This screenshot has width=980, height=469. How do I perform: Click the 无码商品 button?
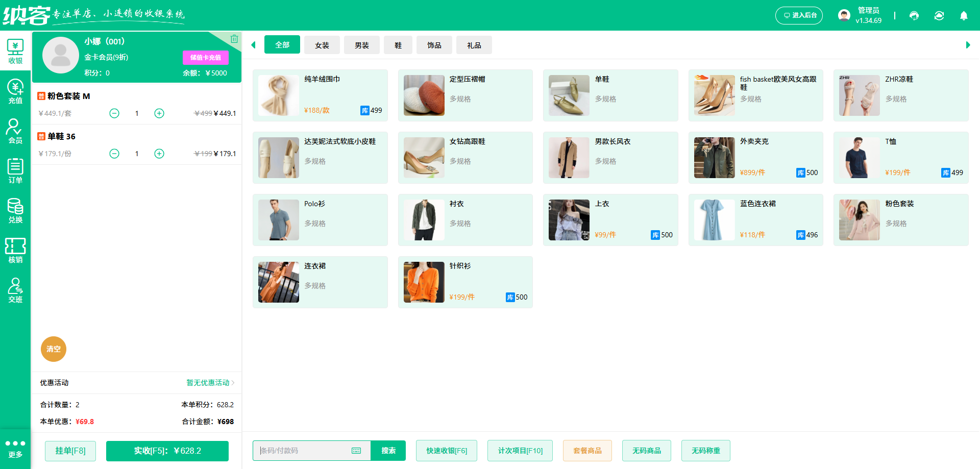[x=647, y=451]
